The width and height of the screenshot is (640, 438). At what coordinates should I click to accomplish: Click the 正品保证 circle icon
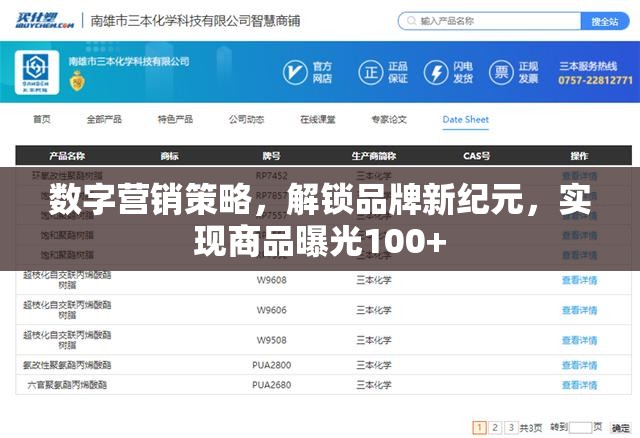click(x=371, y=72)
